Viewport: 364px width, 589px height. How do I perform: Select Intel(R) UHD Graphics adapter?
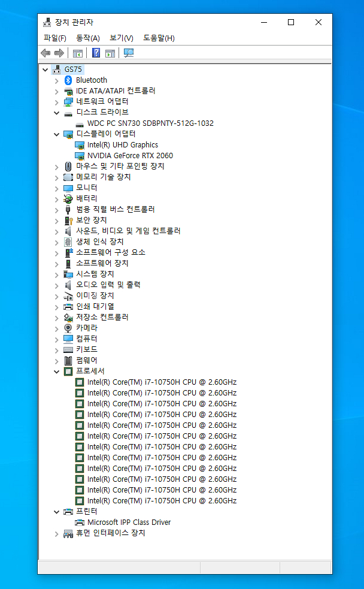(x=123, y=145)
